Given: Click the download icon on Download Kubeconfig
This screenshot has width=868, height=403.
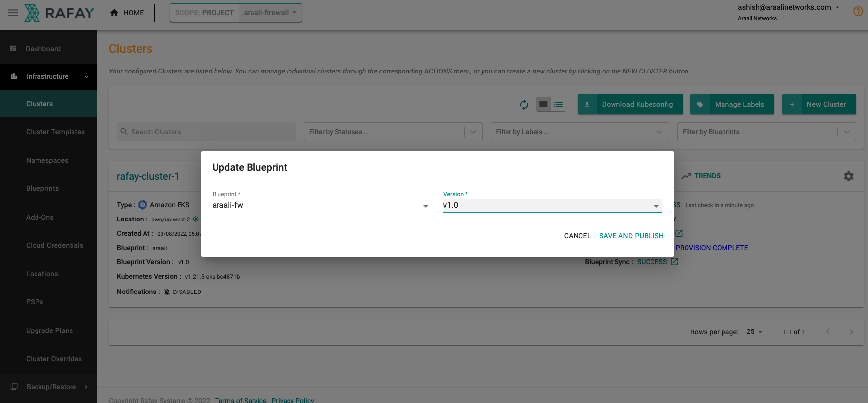Looking at the screenshot, I should pyautogui.click(x=587, y=105).
